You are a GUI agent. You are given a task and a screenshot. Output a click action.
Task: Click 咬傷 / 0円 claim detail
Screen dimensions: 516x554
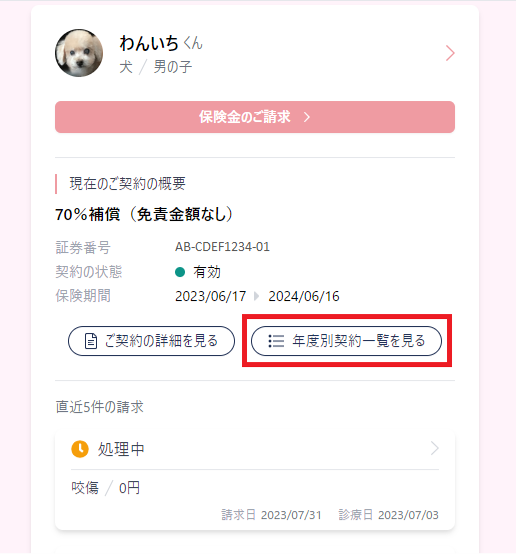[x=106, y=488]
